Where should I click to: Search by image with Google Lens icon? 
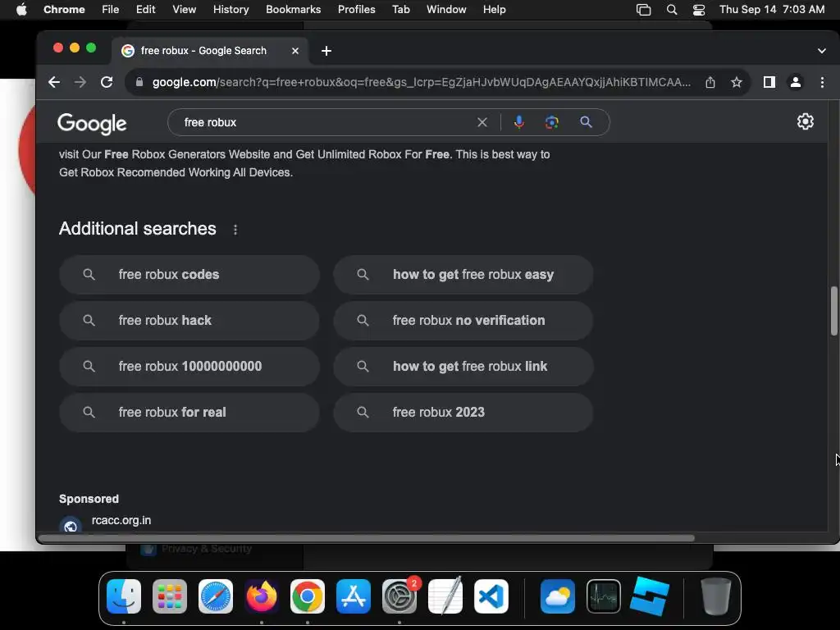pos(552,122)
